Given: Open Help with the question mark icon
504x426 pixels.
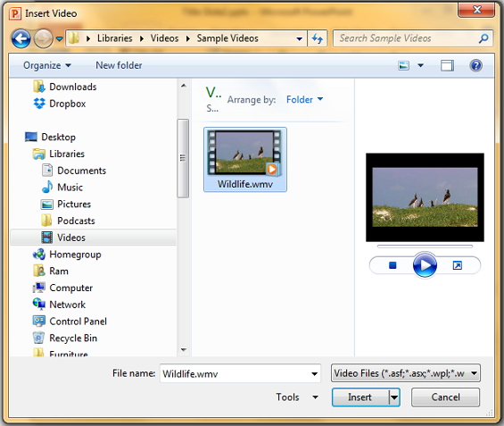Looking at the screenshot, I should pos(475,65).
